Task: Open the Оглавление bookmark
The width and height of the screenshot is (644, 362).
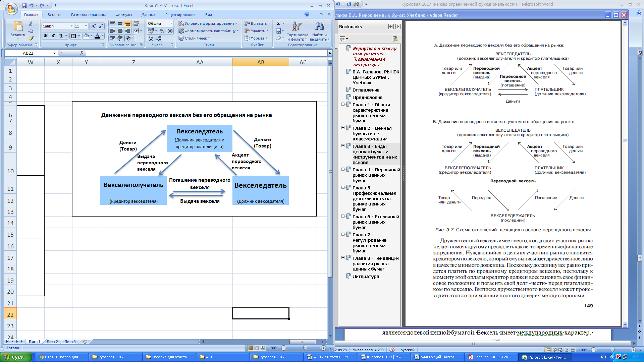Action: click(366, 90)
